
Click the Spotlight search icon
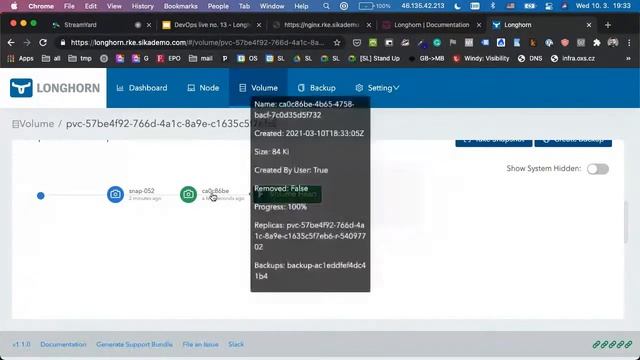(326, 6)
